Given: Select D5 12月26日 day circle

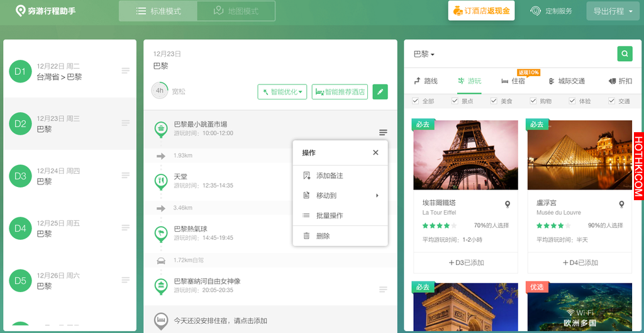Looking at the screenshot, I should [20, 280].
